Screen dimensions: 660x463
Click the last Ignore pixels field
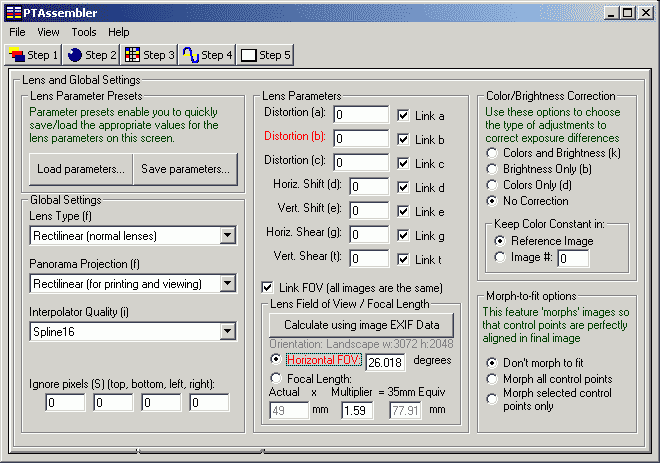click(209, 403)
